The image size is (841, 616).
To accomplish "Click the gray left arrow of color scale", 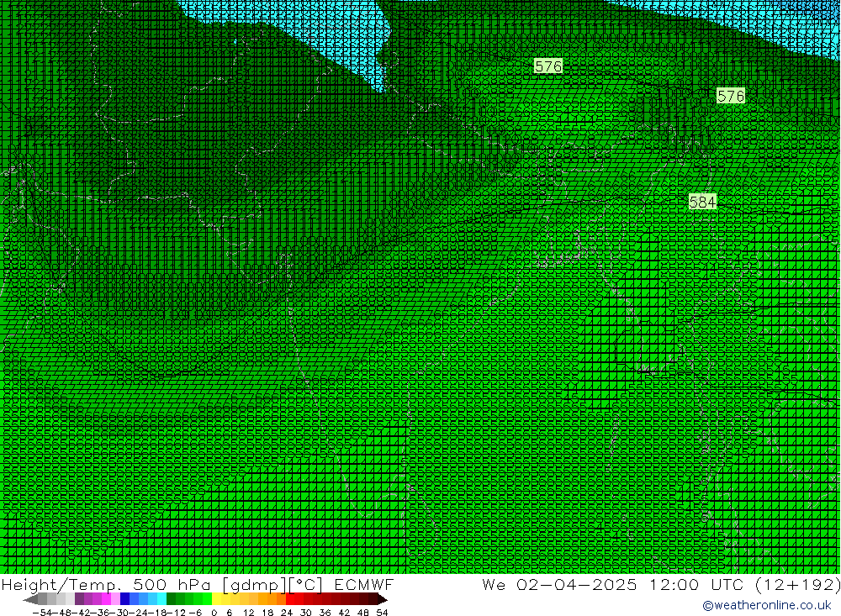I will (31, 599).
